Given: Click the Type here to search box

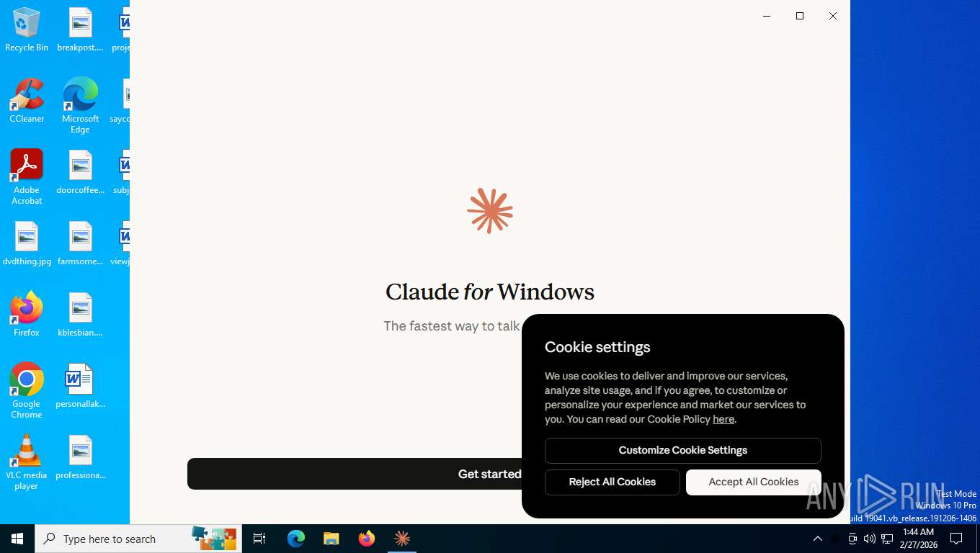Looking at the screenshot, I should 138,539.
